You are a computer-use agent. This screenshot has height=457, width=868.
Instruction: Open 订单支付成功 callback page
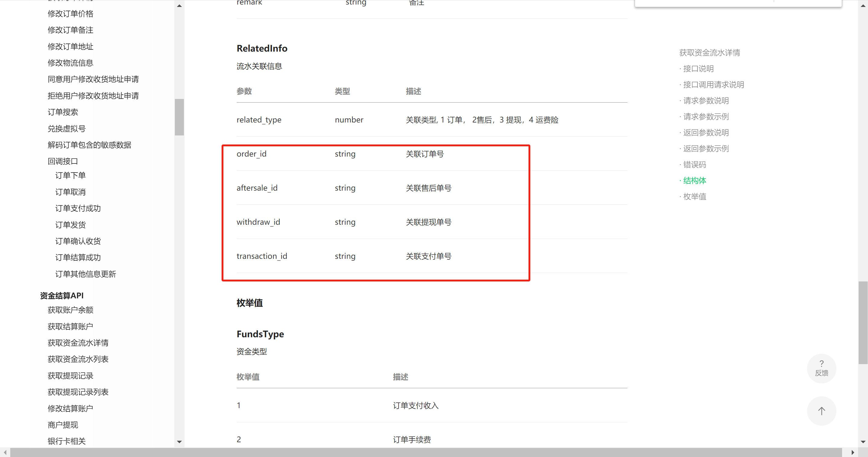[x=78, y=208]
